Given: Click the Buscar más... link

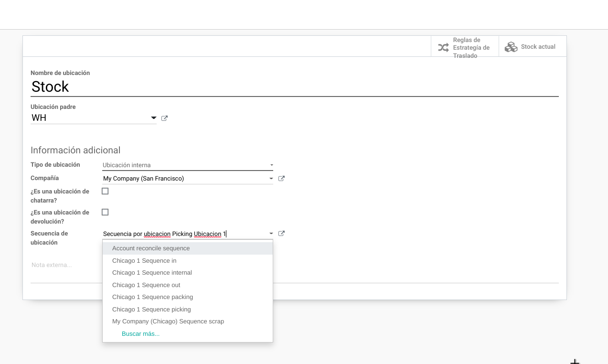Looking at the screenshot, I should click(140, 333).
